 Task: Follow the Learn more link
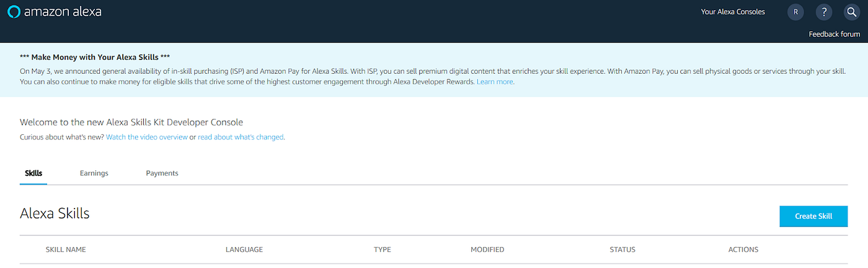click(495, 82)
